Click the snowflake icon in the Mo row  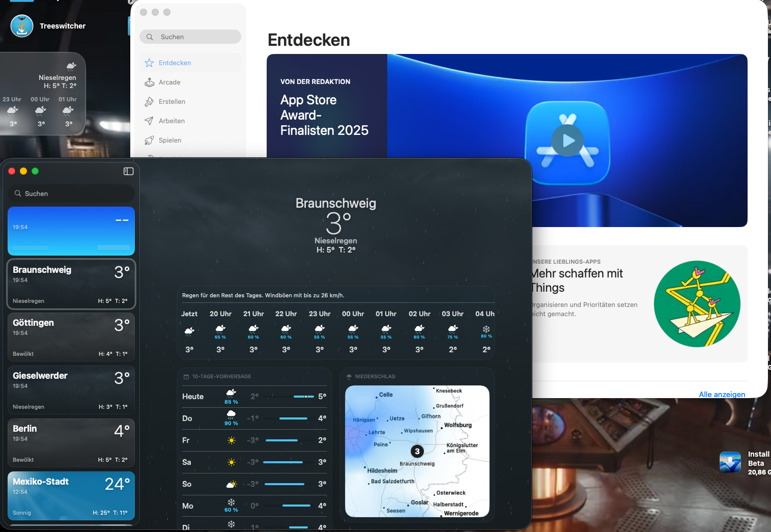231,502
